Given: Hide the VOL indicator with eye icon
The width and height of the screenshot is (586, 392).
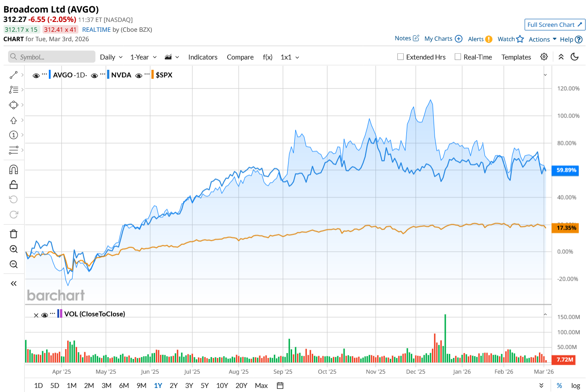Looking at the screenshot, I should [x=44, y=315].
